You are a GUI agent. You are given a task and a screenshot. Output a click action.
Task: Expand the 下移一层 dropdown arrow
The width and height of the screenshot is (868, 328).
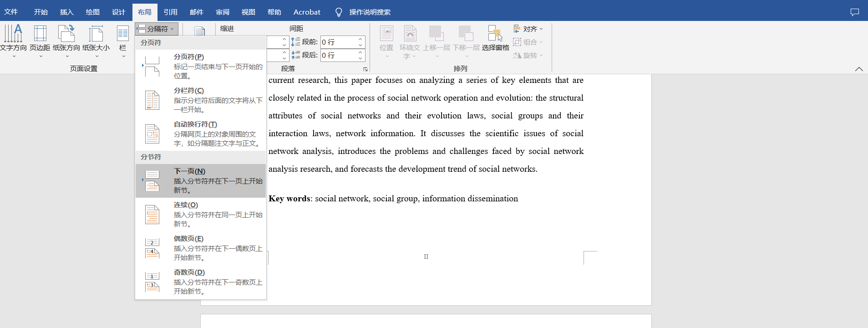pyautogui.click(x=467, y=56)
